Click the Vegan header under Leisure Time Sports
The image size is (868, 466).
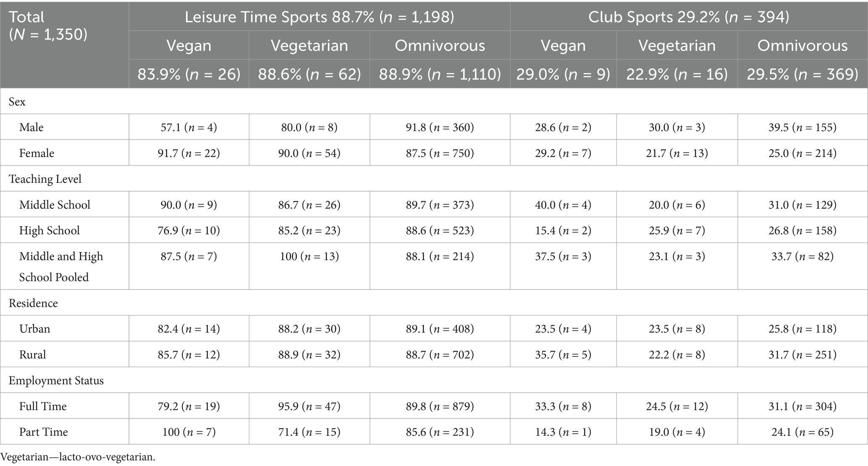(x=189, y=45)
